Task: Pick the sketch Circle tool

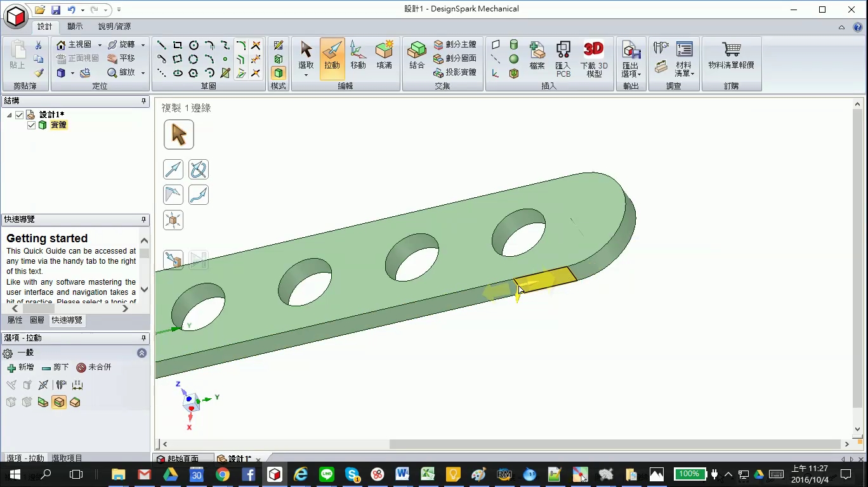Action: [x=194, y=45]
